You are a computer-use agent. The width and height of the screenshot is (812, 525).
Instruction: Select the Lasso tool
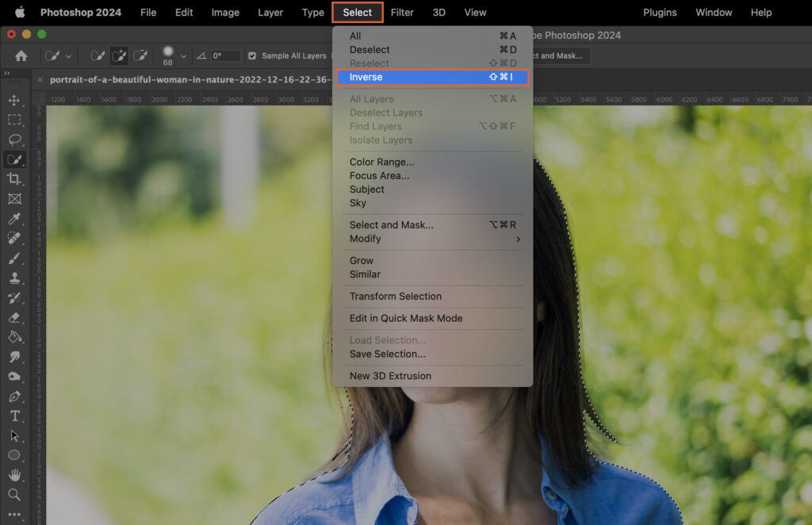tap(15, 140)
